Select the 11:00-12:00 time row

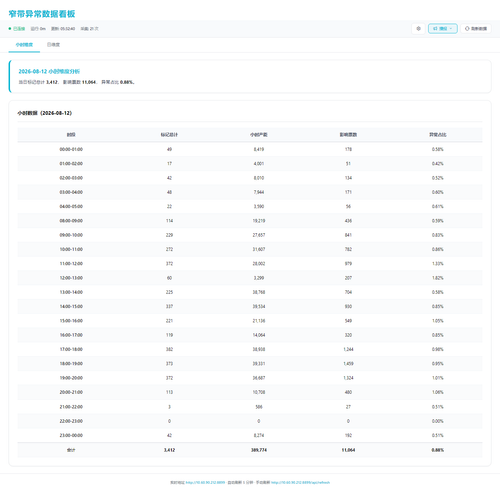(x=250, y=264)
